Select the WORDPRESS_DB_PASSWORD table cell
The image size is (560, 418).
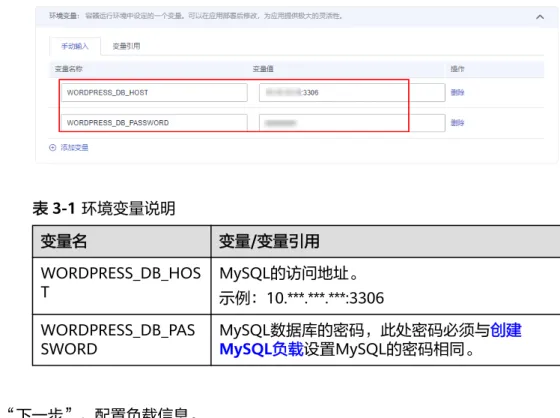click(122, 340)
